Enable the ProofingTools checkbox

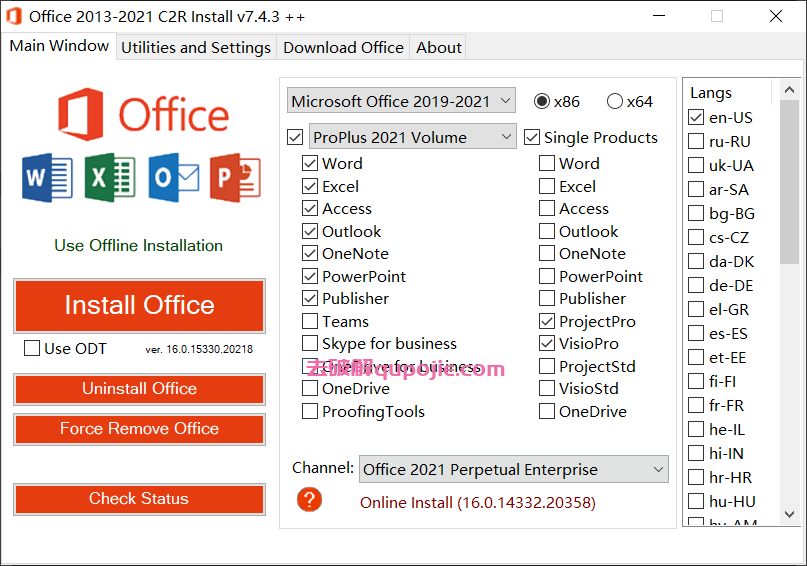point(310,411)
